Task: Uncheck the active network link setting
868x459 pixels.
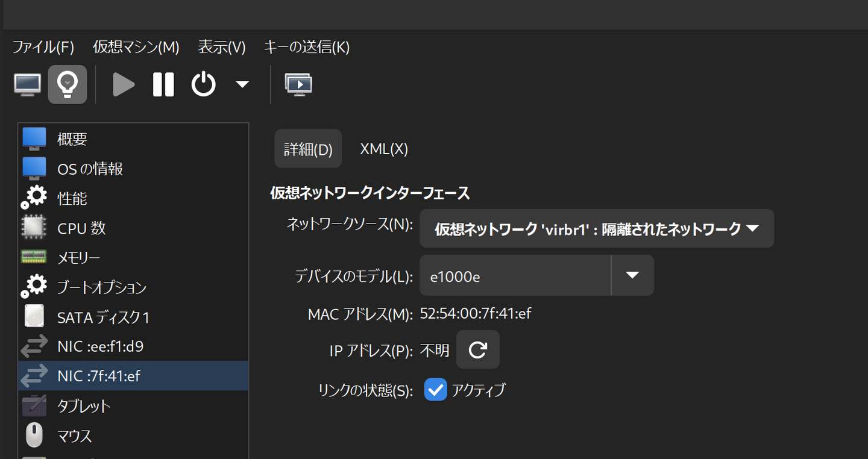Action: (x=435, y=390)
